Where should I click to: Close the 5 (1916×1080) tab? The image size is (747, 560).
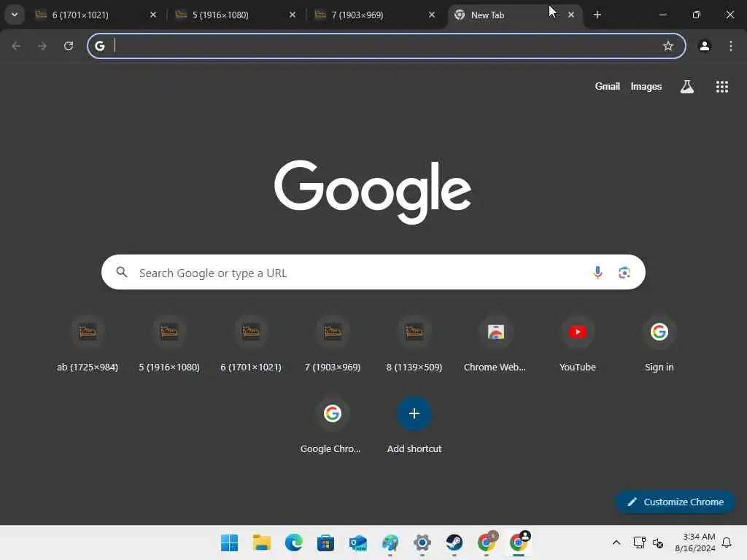(x=293, y=15)
